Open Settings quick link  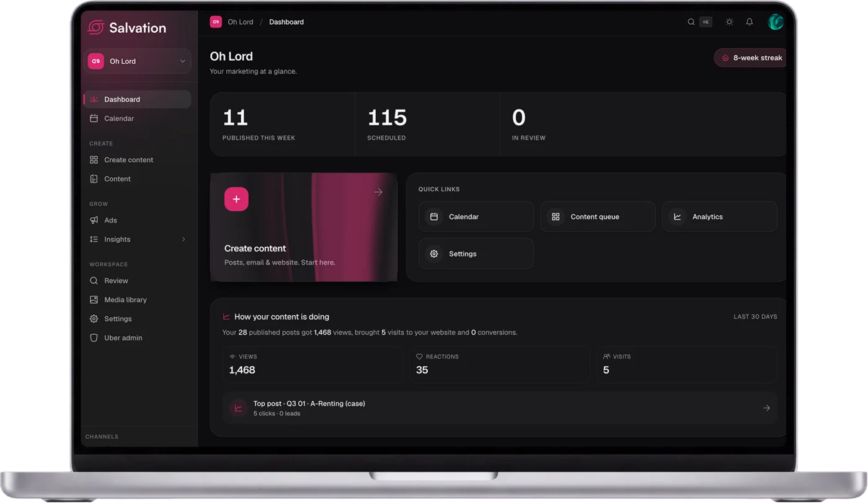pyautogui.click(x=476, y=254)
